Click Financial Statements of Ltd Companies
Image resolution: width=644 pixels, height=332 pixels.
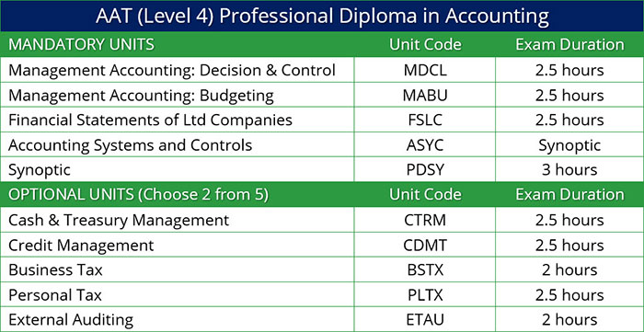150,120
